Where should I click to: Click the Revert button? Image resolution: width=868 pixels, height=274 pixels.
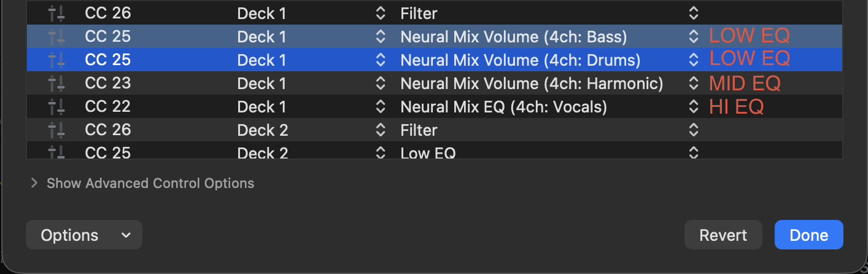click(x=723, y=235)
